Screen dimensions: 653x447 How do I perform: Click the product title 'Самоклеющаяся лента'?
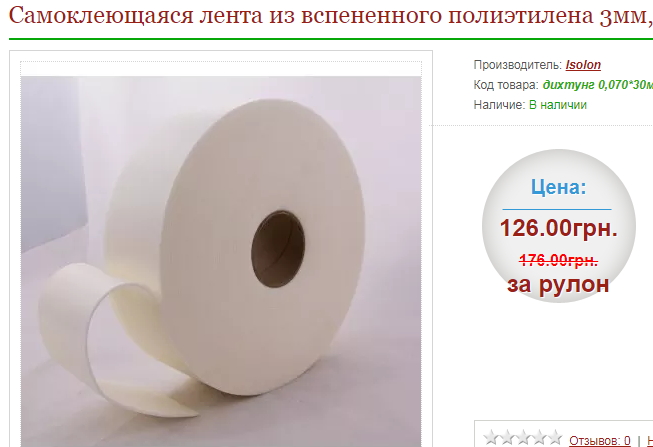(135, 15)
